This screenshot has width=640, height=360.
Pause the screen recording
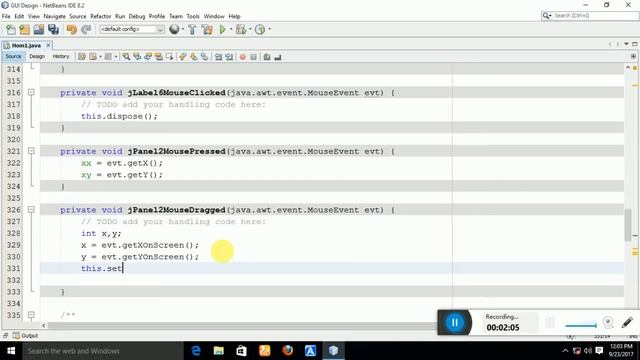(x=454, y=322)
